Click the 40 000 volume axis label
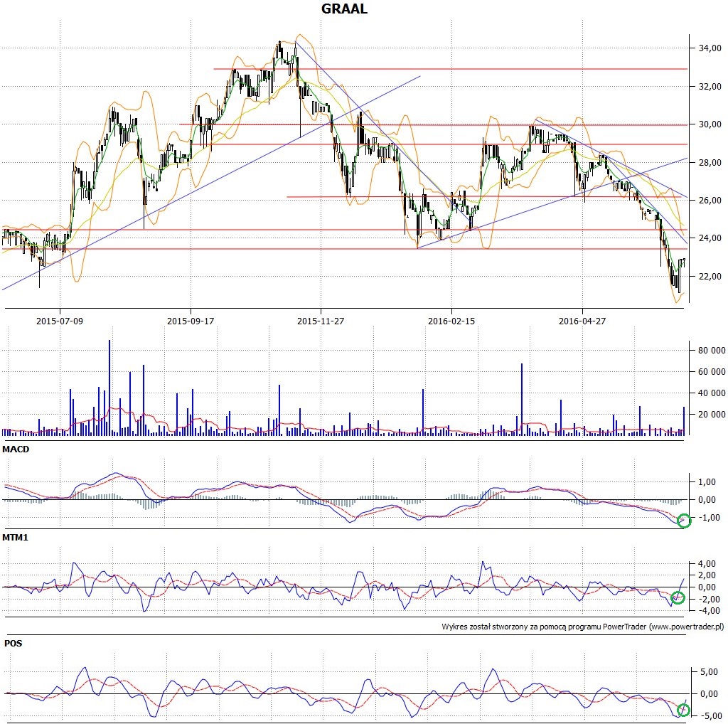Screen dimensions: 728x724 coord(711,393)
